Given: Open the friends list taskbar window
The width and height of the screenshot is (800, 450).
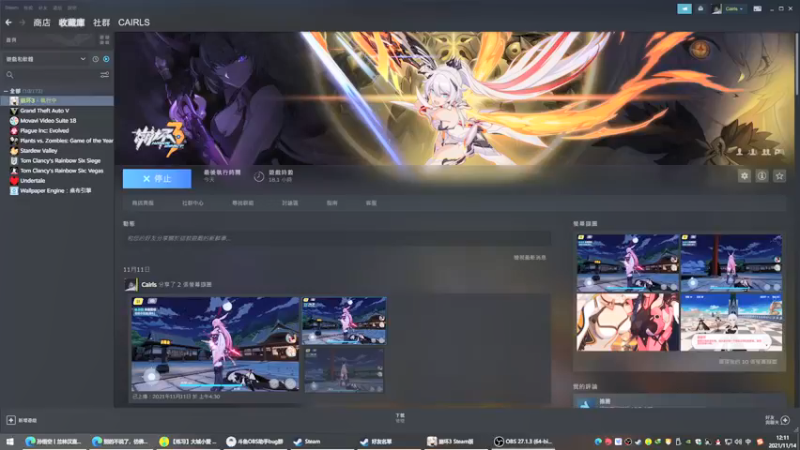Looking at the screenshot, I should click(388, 441).
